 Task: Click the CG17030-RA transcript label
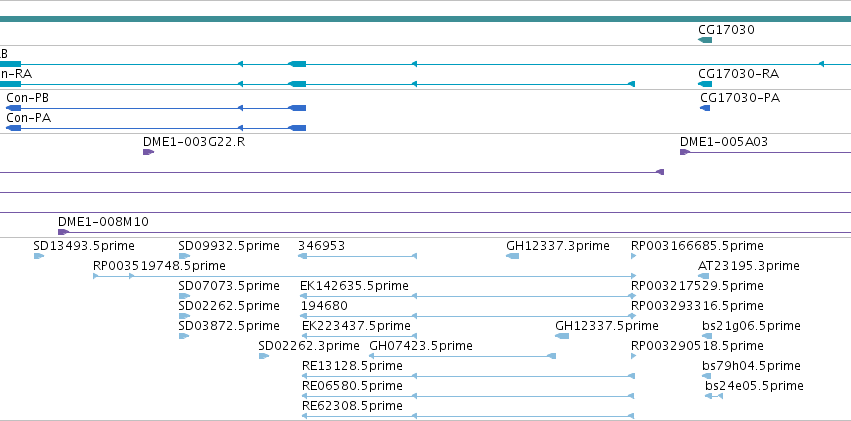tap(738, 73)
